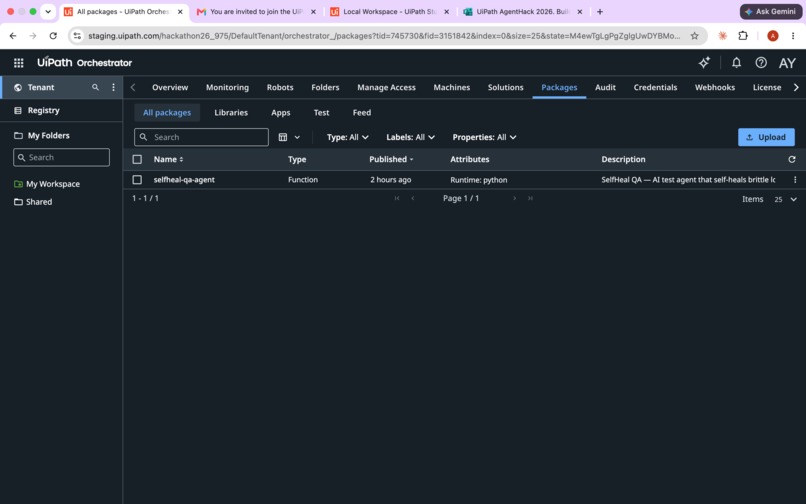This screenshot has height=504, width=806.
Task: Click the orange extension icon in the toolbar
Action: click(x=722, y=35)
